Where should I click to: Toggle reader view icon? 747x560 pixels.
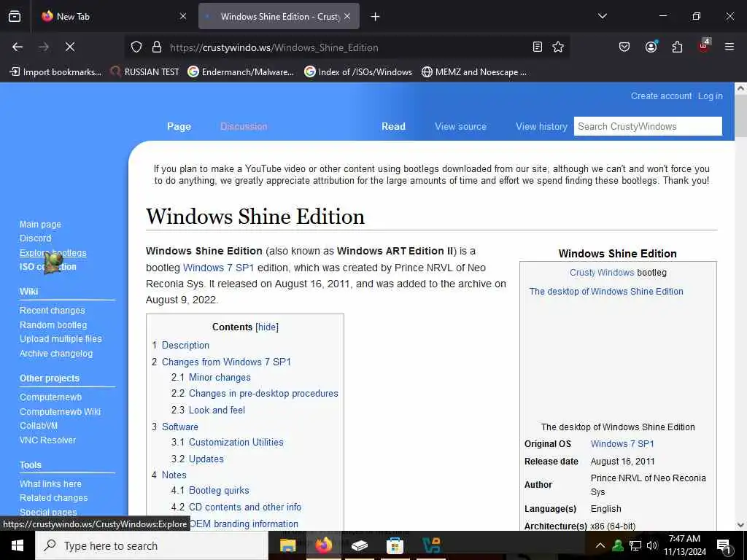[x=538, y=47]
